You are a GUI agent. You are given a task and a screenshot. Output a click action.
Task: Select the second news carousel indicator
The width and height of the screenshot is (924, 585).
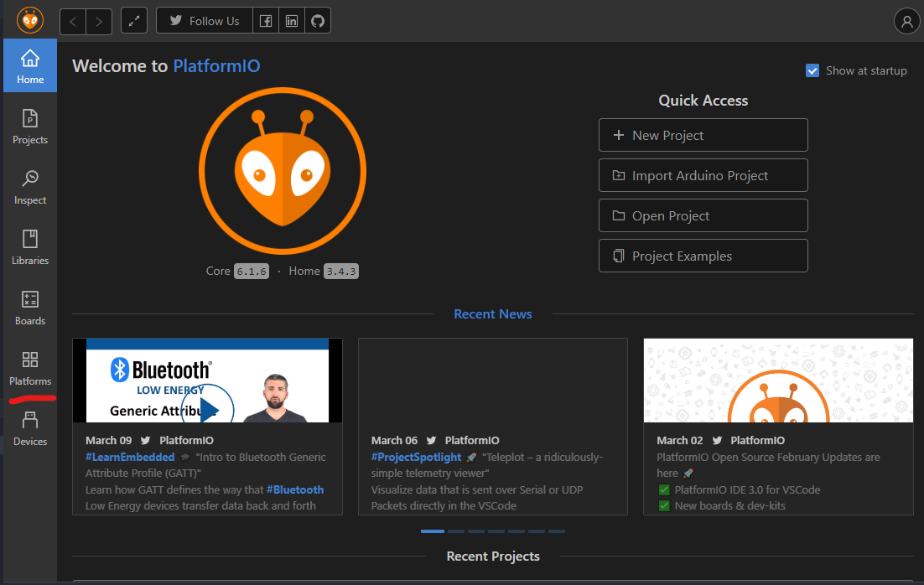coord(456,531)
